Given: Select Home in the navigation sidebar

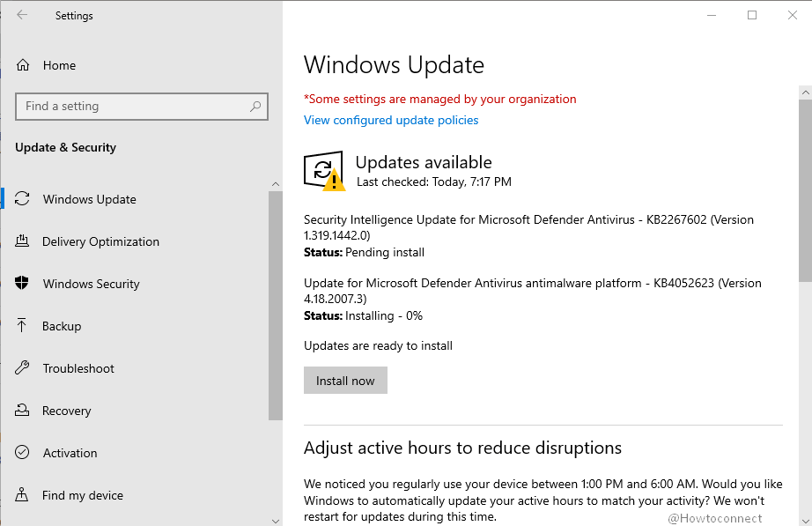Looking at the screenshot, I should click(x=58, y=64).
